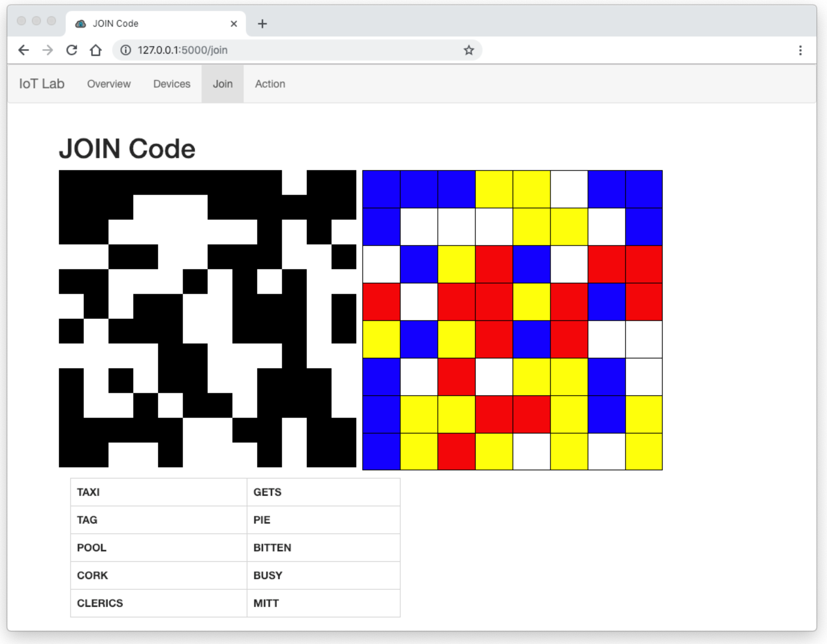Go to the browser home page
Image resolution: width=827 pixels, height=644 pixels.
click(x=96, y=50)
